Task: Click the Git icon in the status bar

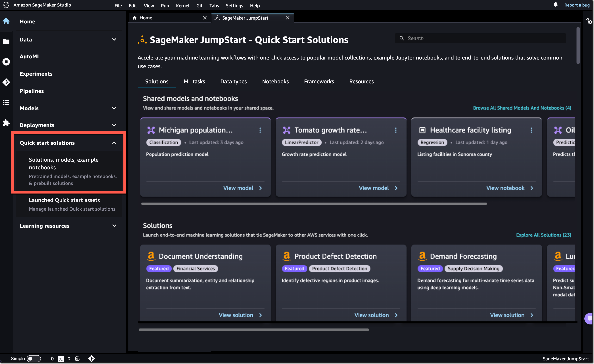Action: click(x=91, y=358)
